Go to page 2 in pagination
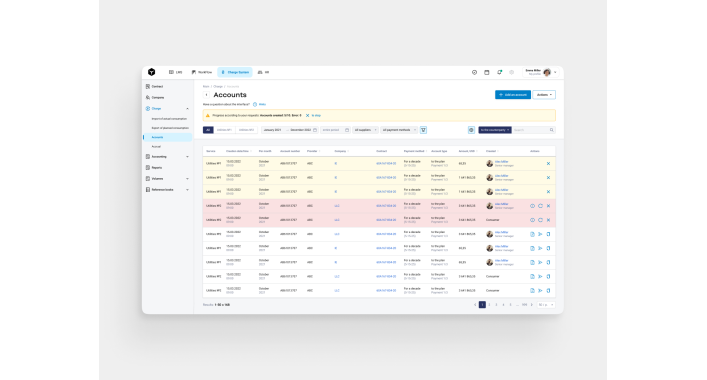This screenshot has width=707, height=380. [x=489, y=305]
